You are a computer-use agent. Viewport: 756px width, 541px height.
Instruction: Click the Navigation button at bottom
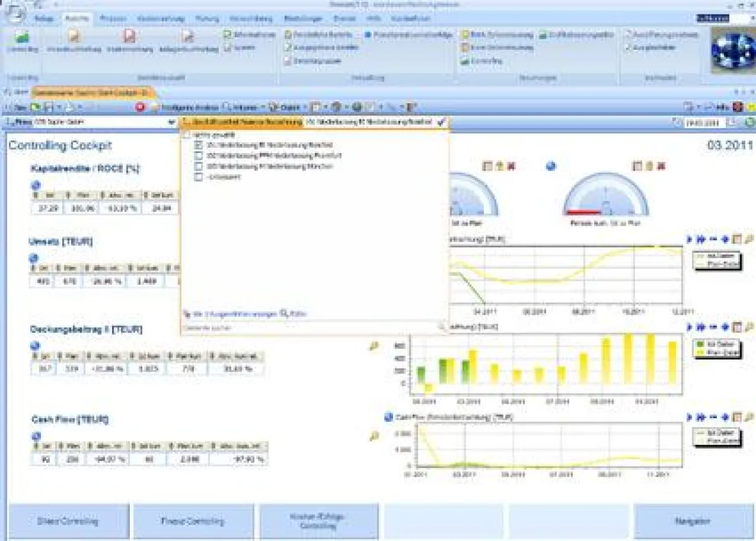pyautogui.click(x=694, y=521)
